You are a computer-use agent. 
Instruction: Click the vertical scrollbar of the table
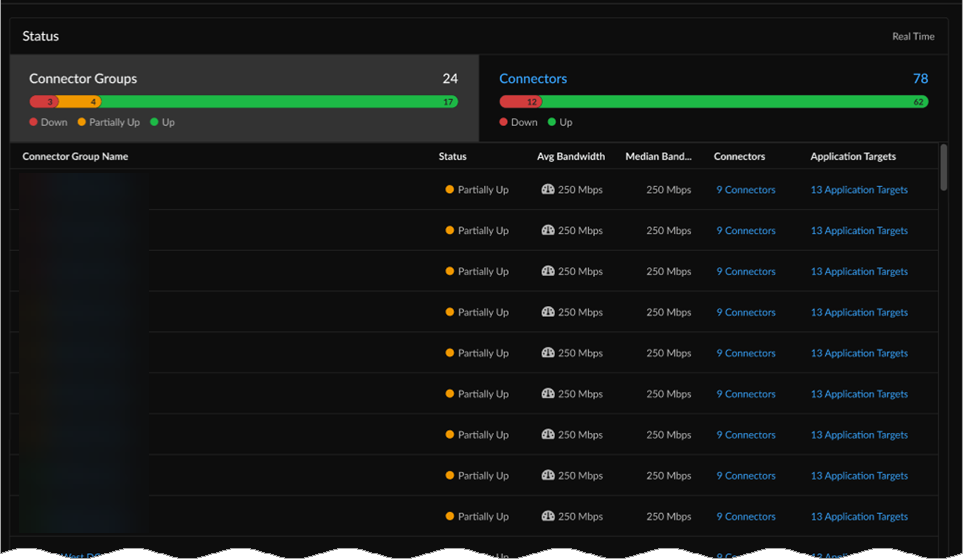pyautogui.click(x=943, y=168)
